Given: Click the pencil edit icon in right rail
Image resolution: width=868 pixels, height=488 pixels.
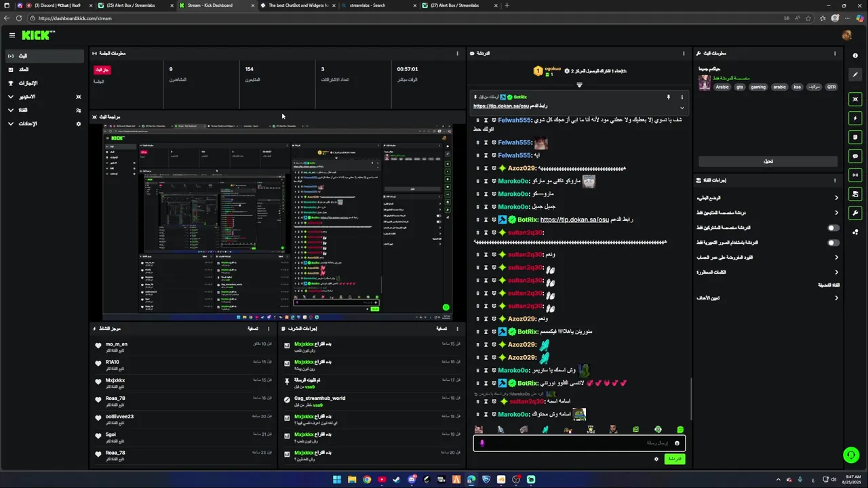Looking at the screenshot, I should pos(855,75).
